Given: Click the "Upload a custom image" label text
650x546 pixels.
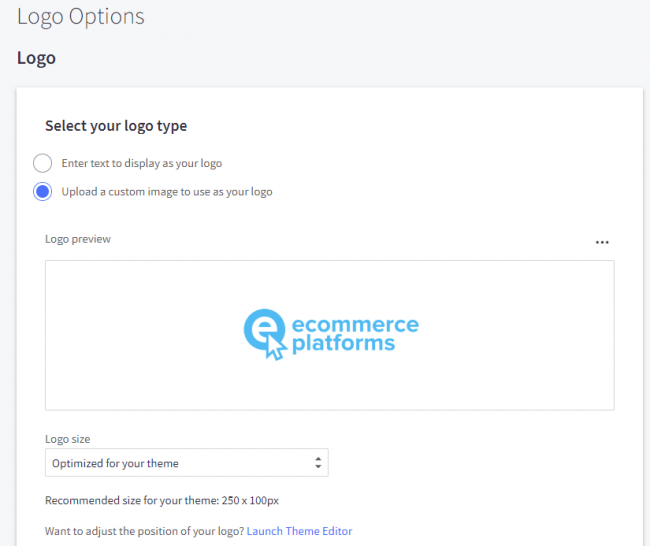Looking at the screenshot, I should pos(166,191).
